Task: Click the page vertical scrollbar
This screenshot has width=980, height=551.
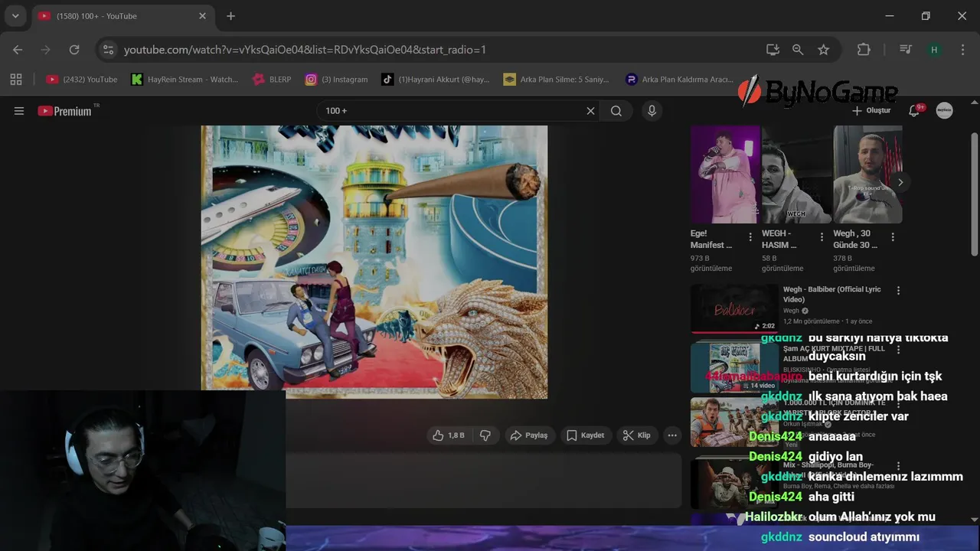Action: click(974, 194)
